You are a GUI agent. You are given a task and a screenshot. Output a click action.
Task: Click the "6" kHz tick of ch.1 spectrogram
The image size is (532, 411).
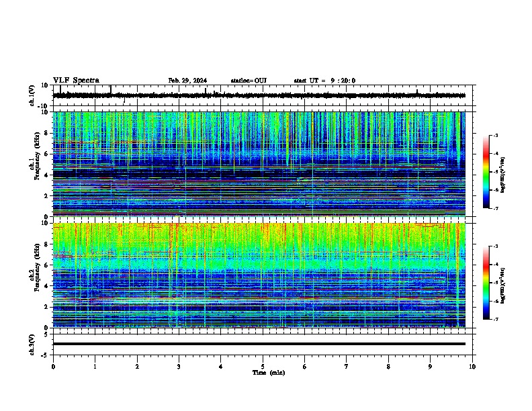tap(47, 154)
